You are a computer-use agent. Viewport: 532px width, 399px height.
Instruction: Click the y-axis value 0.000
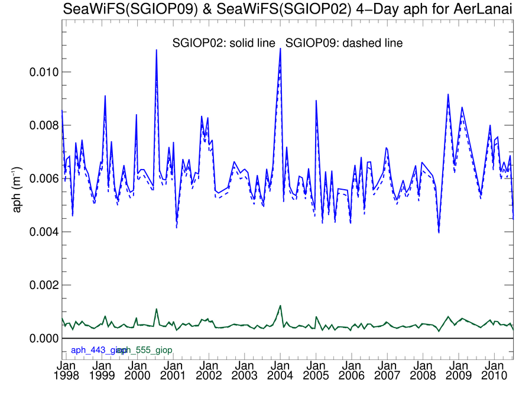44,338
